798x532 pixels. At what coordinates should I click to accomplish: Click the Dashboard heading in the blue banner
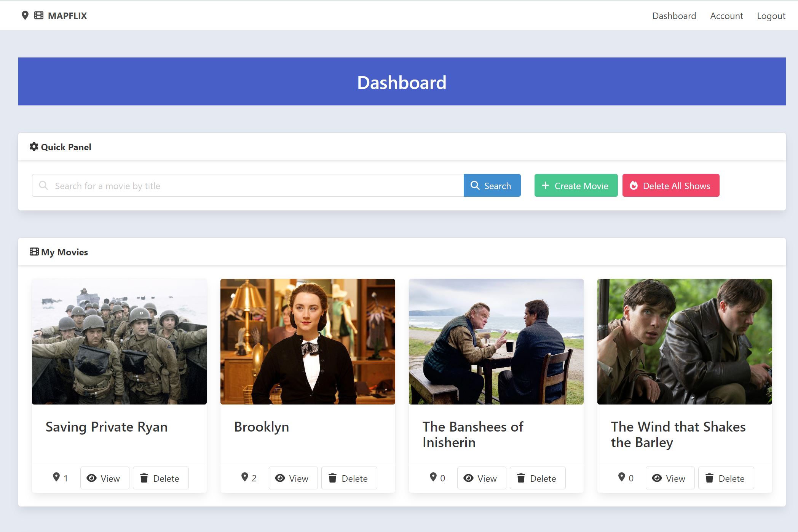[402, 82]
